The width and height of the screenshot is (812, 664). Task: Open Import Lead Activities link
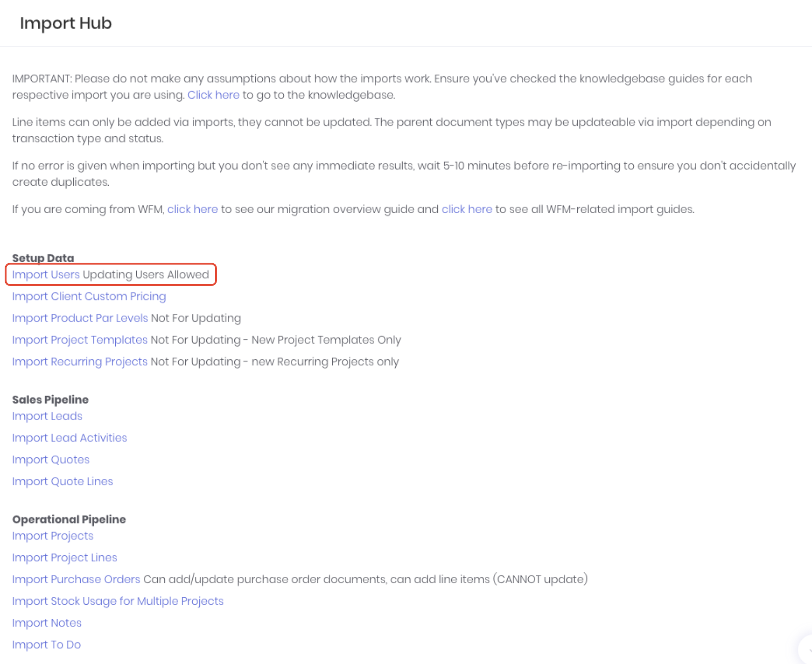70,438
